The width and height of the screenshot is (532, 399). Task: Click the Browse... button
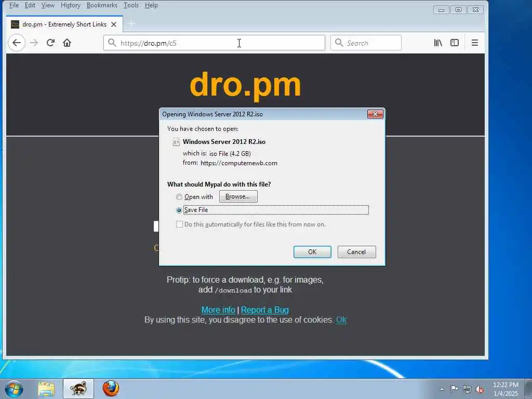pos(238,196)
